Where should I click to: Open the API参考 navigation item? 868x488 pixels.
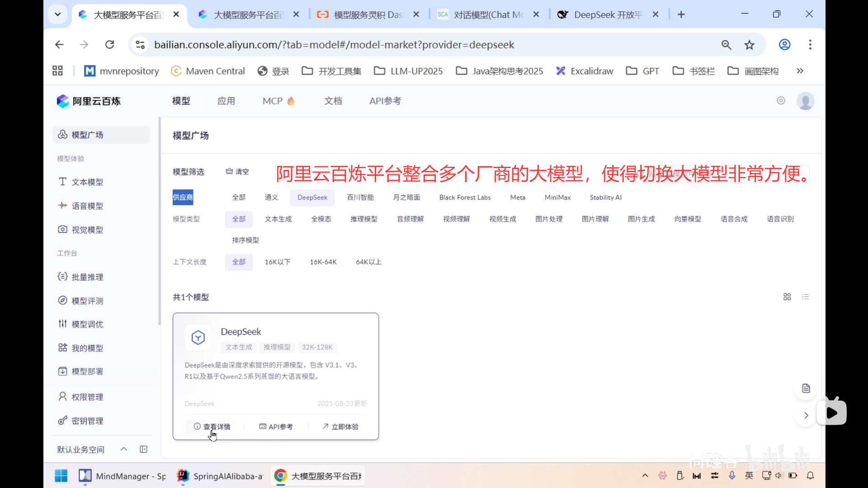pos(385,101)
